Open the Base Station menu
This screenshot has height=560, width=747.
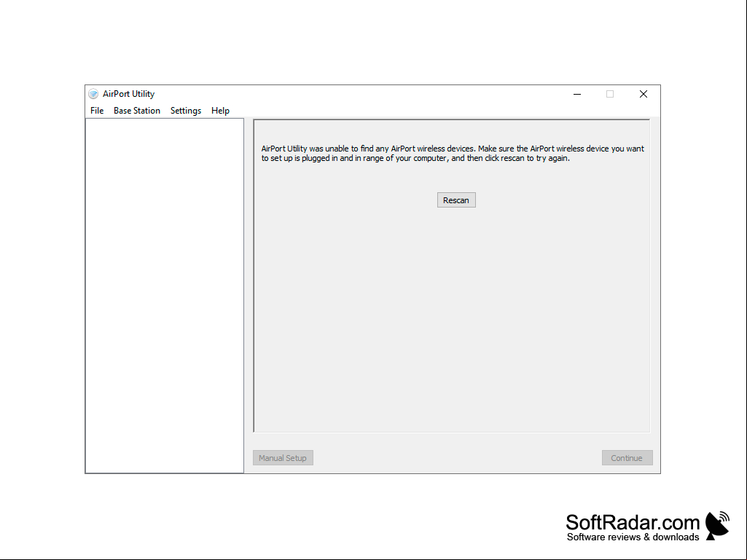pos(137,111)
